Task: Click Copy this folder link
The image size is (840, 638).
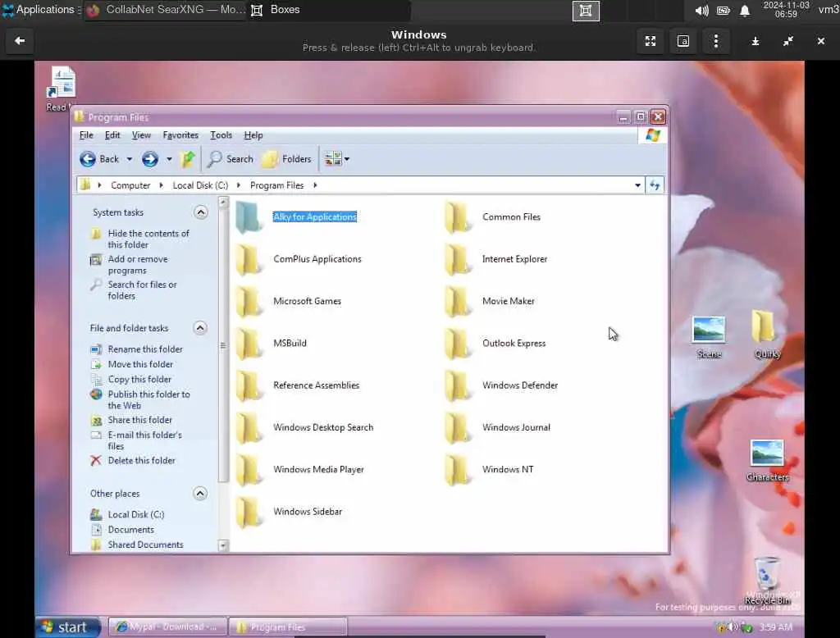Action: (x=139, y=379)
